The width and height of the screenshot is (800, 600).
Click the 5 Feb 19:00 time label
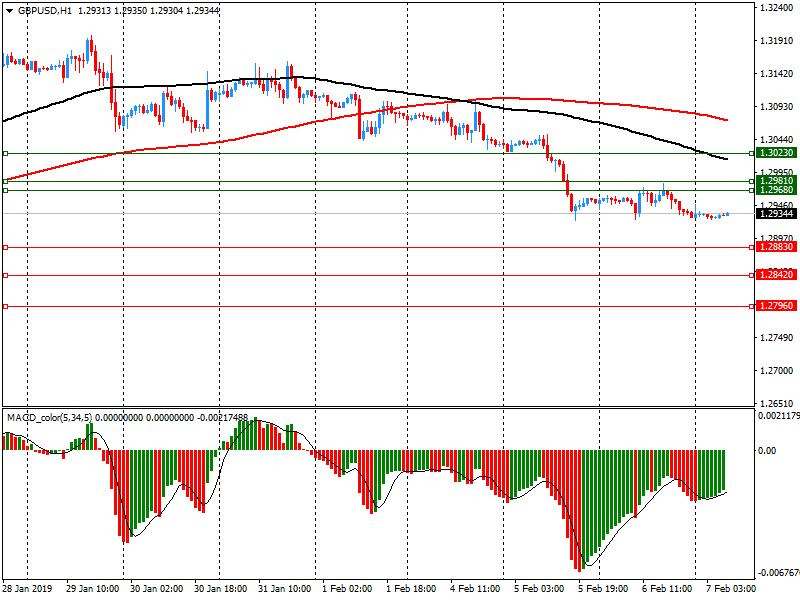(x=603, y=590)
